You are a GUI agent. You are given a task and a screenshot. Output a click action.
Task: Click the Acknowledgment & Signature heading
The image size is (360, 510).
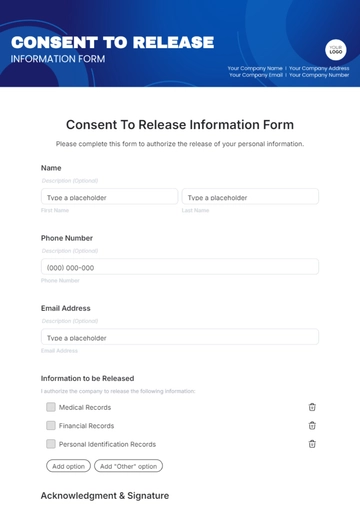105,496
